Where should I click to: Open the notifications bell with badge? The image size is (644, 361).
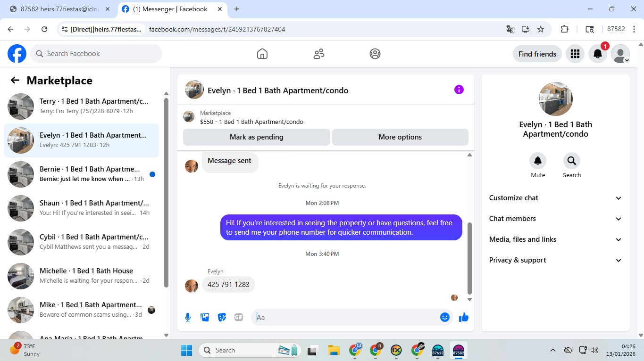pos(598,54)
